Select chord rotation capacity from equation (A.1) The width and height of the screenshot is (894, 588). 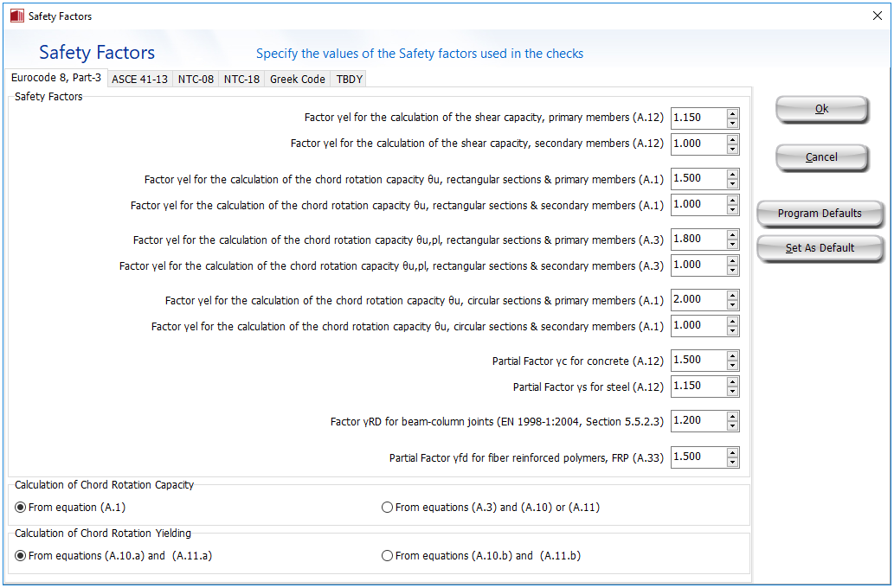(x=21, y=508)
